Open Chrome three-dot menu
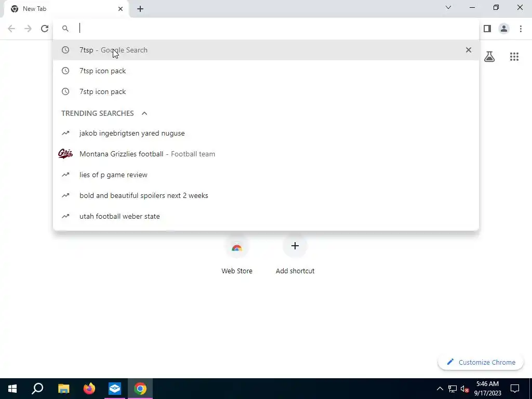The image size is (532, 399). pos(521,29)
